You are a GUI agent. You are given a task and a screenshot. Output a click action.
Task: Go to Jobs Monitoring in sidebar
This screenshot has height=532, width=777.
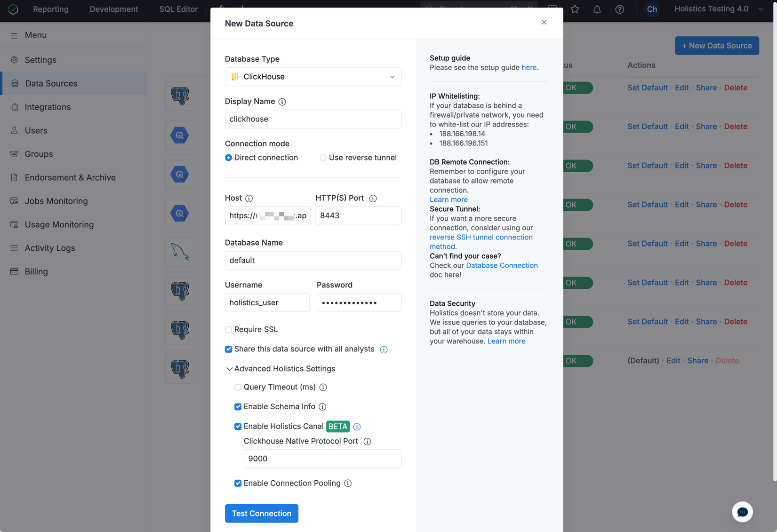click(x=56, y=201)
